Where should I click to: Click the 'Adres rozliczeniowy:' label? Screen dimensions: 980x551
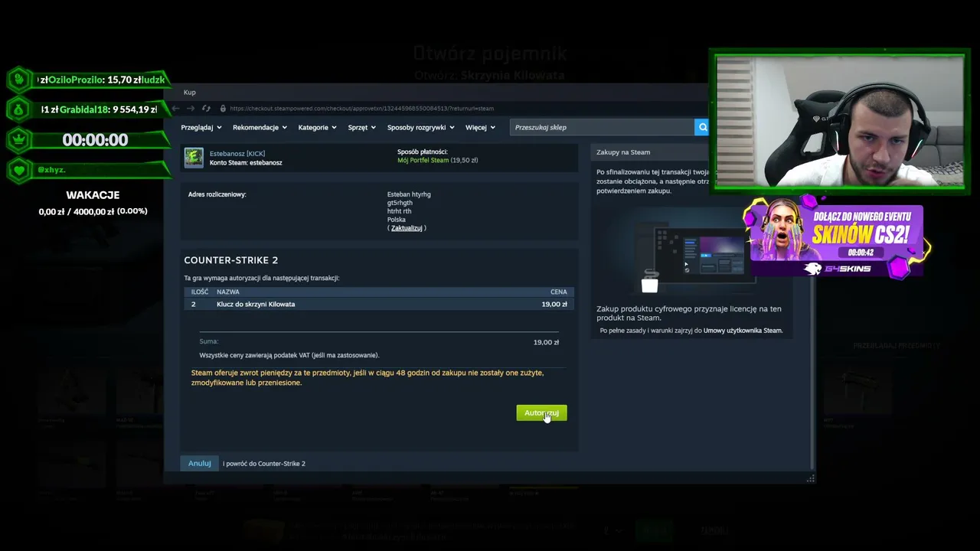click(217, 194)
